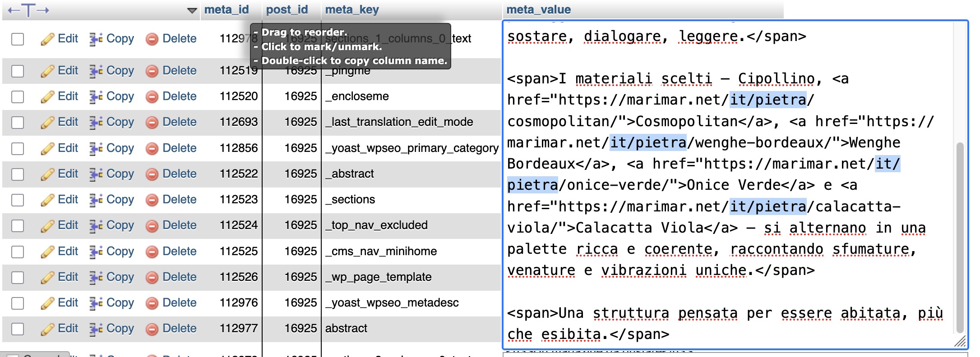
Task: Click the post_id cell in the _abstract row
Action: [x=300, y=174]
